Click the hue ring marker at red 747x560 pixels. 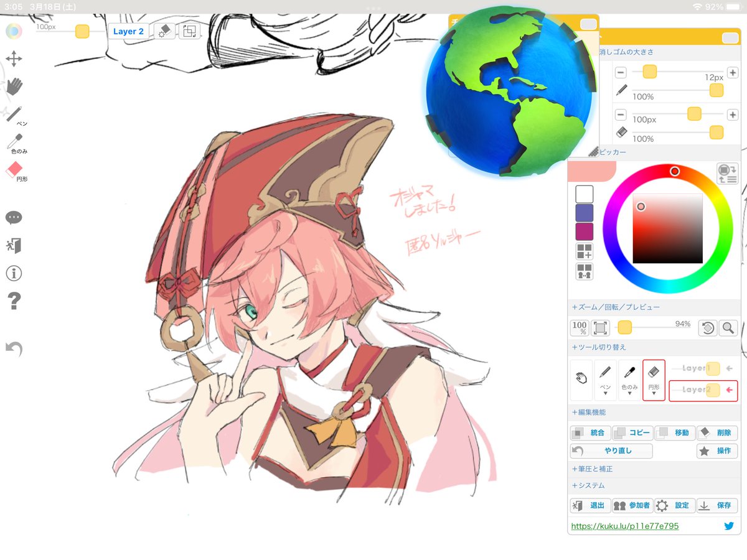[x=674, y=170]
